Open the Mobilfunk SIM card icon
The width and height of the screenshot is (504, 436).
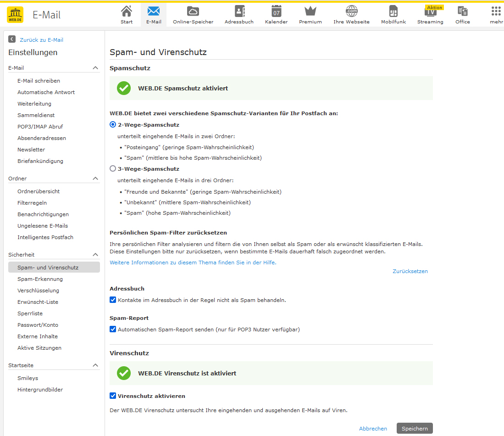point(393,11)
